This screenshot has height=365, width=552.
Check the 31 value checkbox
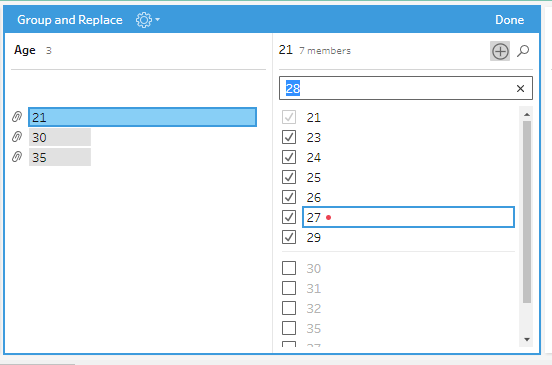(289, 288)
